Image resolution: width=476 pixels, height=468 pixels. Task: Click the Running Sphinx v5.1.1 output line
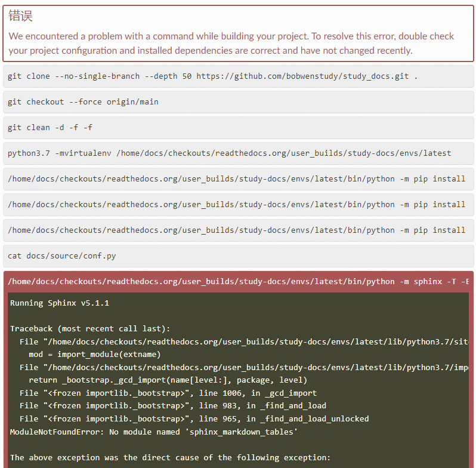click(60, 303)
